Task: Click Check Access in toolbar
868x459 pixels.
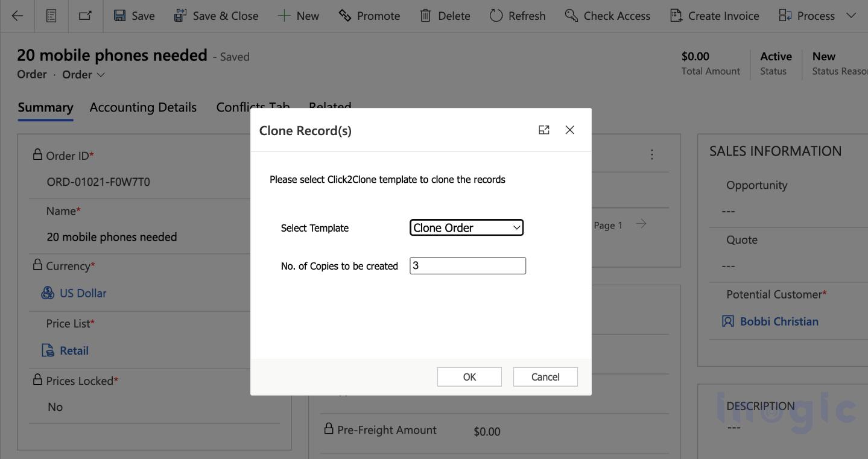Action: 607,16
